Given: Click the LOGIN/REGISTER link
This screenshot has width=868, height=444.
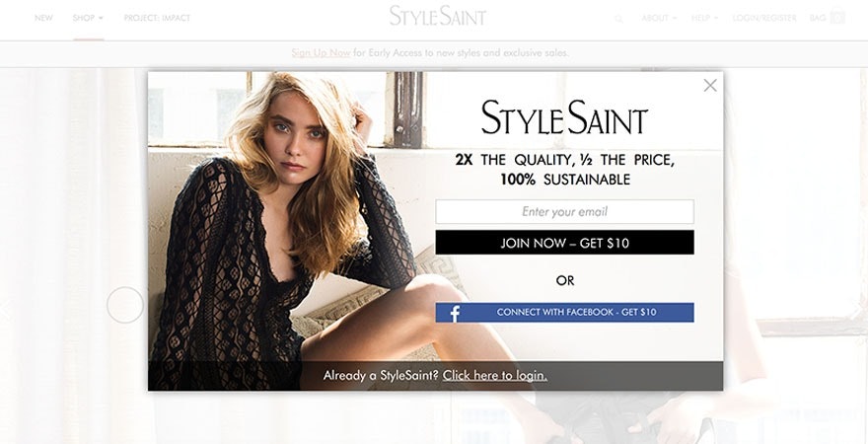Looking at the screenshot, I should (763, 19).
